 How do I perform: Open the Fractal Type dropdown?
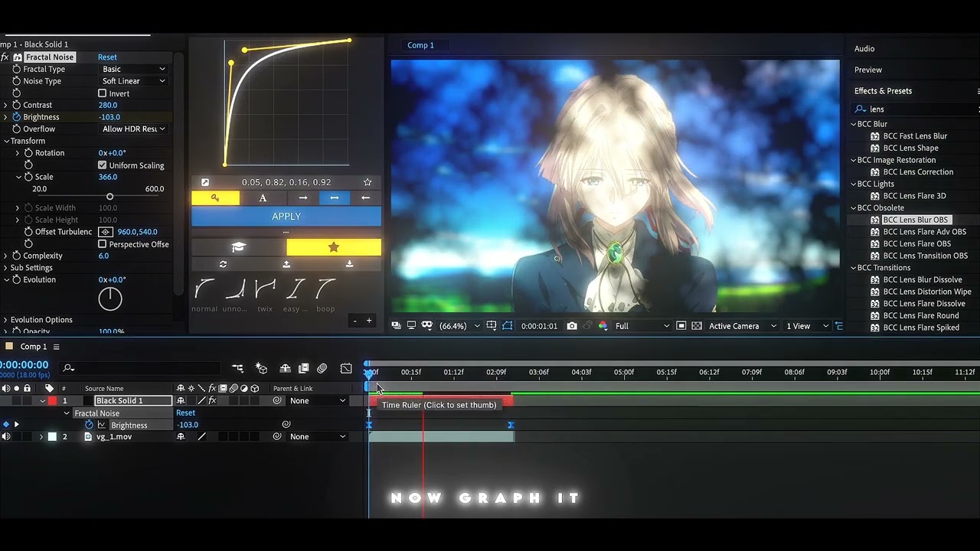click(133, 69)
